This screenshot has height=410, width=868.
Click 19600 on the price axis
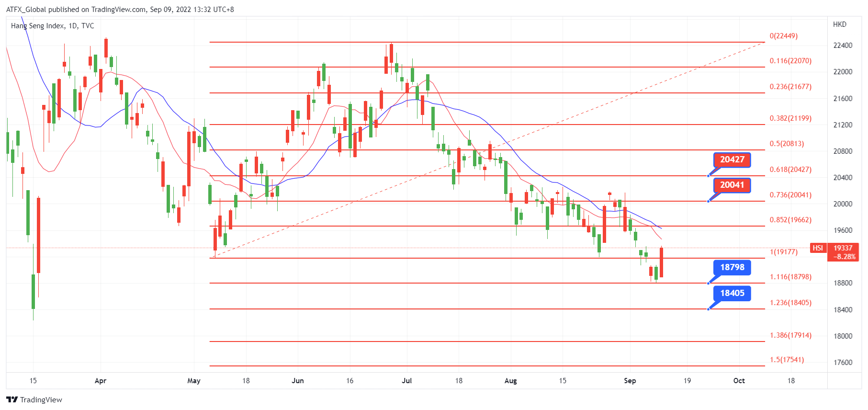pyautogui.click(x=843, y=230)
